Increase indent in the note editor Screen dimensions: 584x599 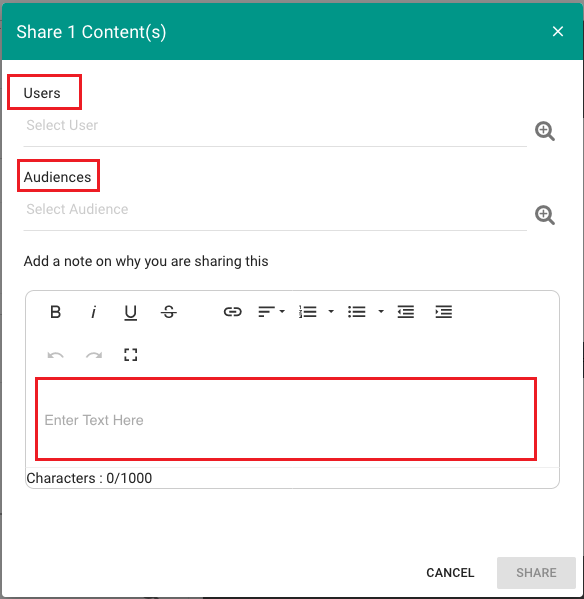tap(443, 312)
